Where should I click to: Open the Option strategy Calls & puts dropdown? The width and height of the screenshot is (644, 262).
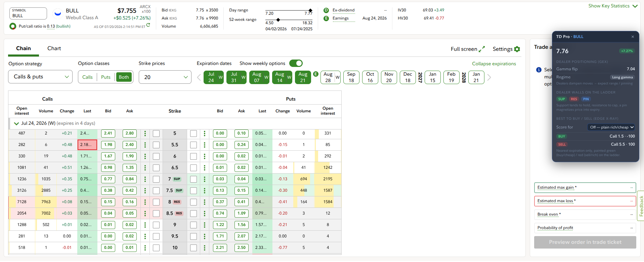coord(40,77)
